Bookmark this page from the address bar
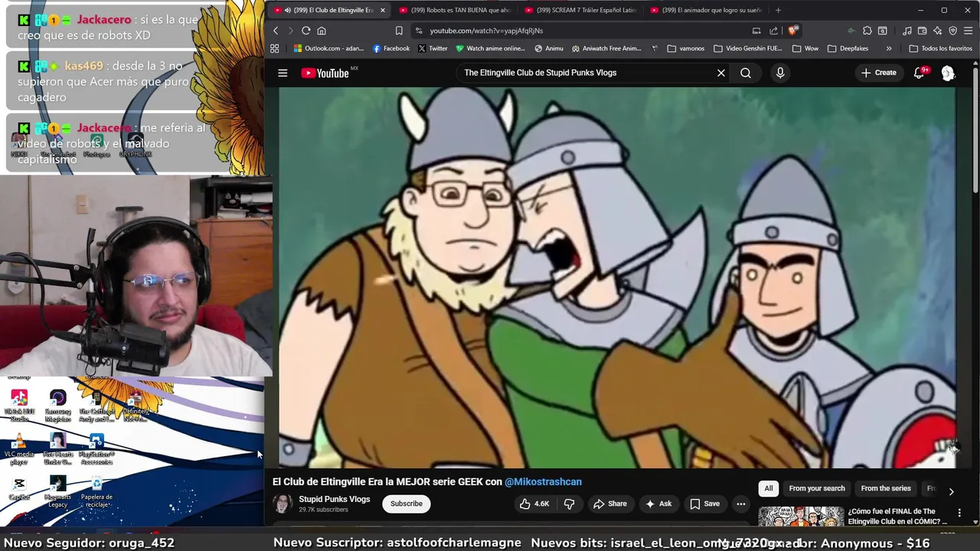This screenshot has height=551, width=980. [x=399, y=31]
